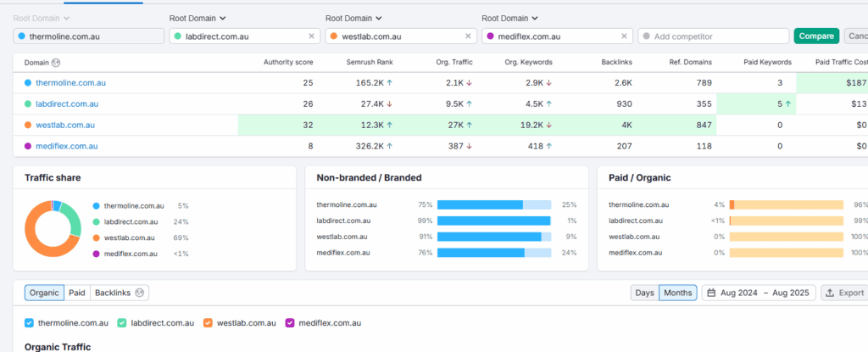Viewport: 868px width, 352px height.
Task: Click the icon next to Backlinks tab
Action: 141,293
